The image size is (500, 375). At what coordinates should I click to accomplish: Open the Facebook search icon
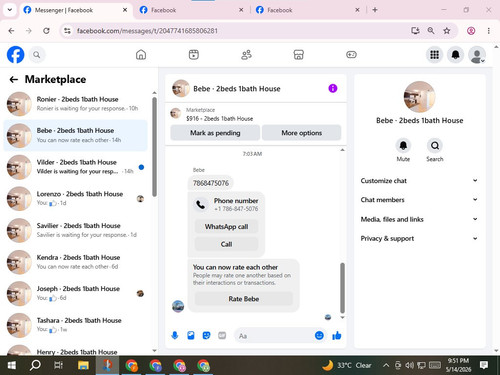click(x=37, y=55)
